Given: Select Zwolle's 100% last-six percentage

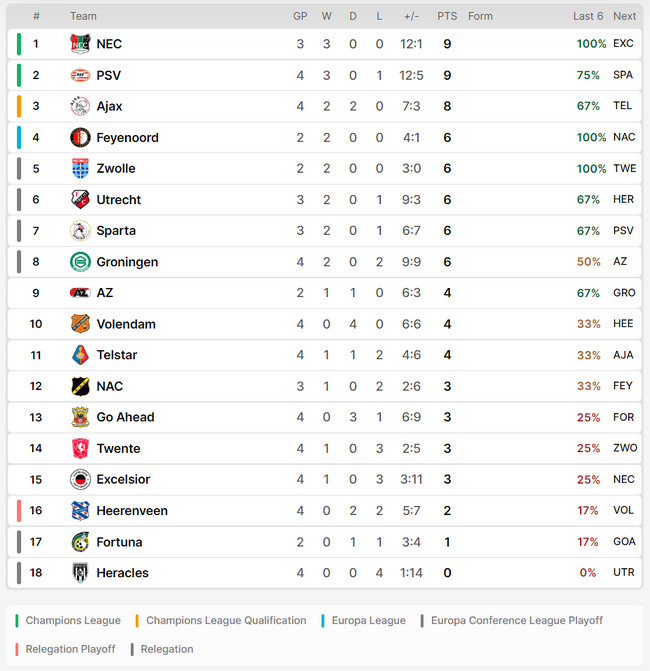Looking at the screenshot, I should (591, 169).
